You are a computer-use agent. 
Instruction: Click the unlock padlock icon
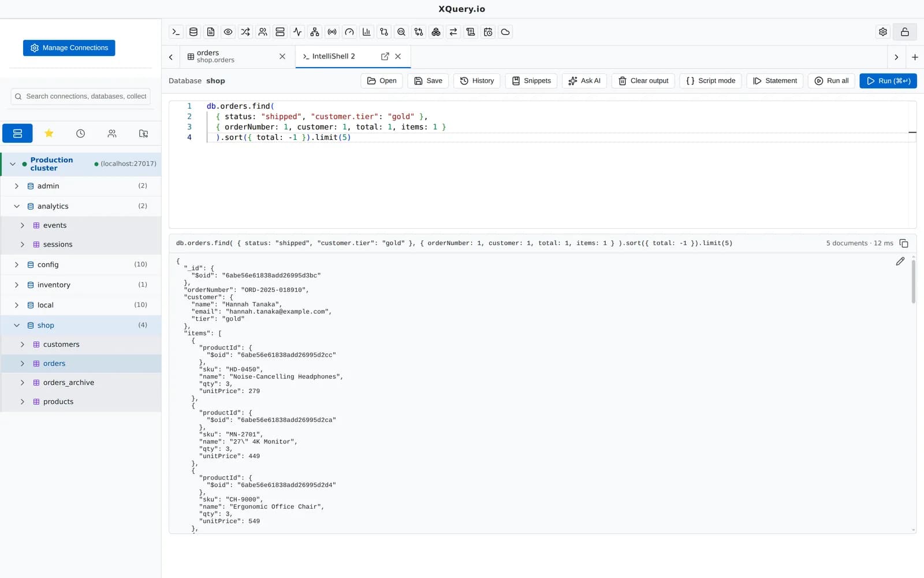coord(905,32)
